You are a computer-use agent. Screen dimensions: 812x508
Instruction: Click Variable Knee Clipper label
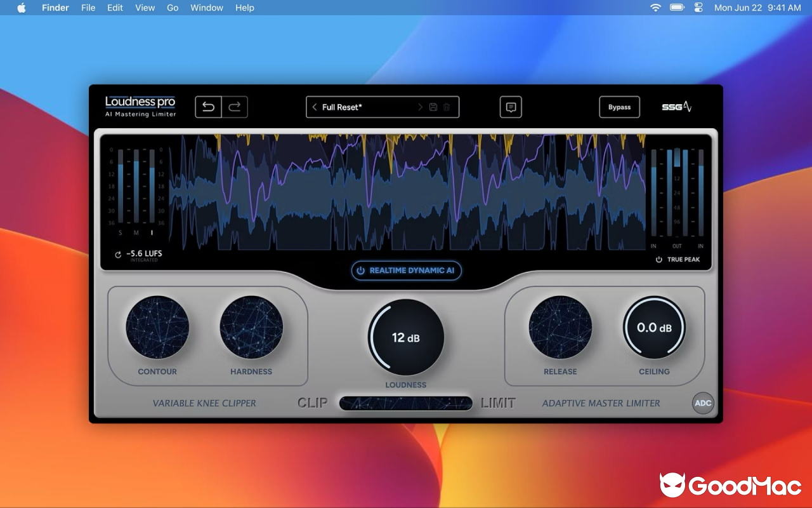coord(204,403)
